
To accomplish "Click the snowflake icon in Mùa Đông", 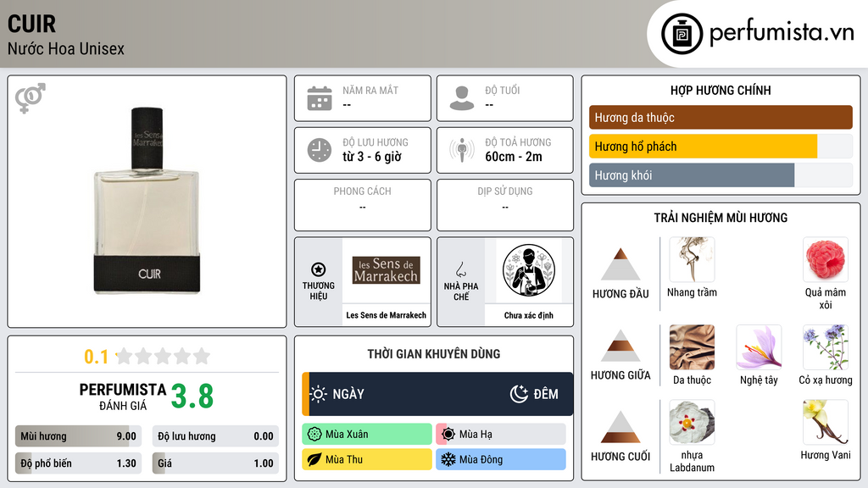I will (448, 459).
